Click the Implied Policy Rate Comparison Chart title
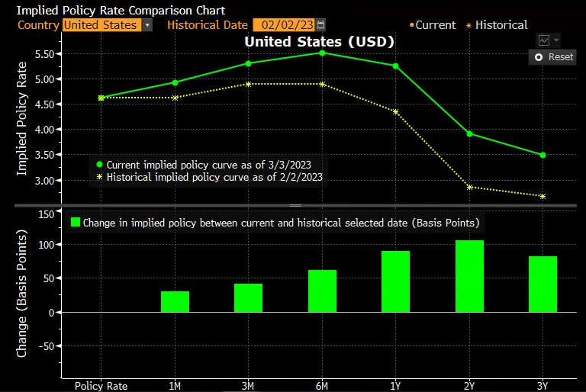Image resolution: width=586 pixels, height=392 pixels. 121,11
